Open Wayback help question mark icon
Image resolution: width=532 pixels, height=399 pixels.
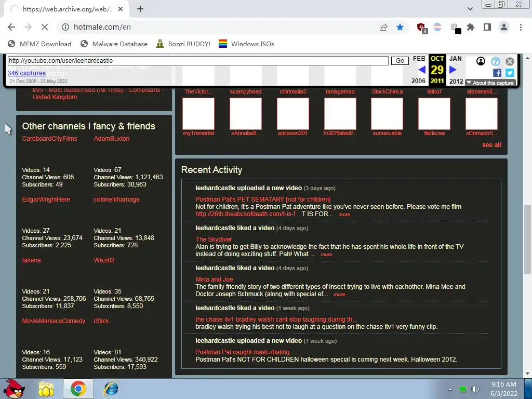(x=495, y=61)
